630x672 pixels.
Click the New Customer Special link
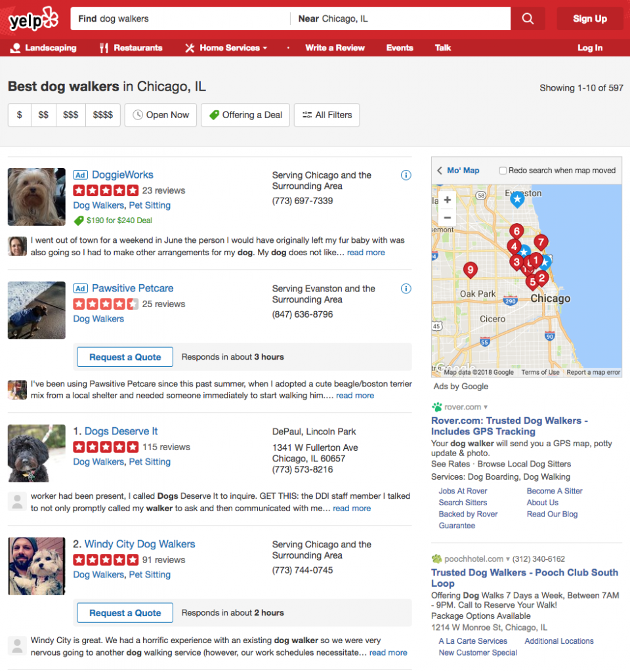478,653
